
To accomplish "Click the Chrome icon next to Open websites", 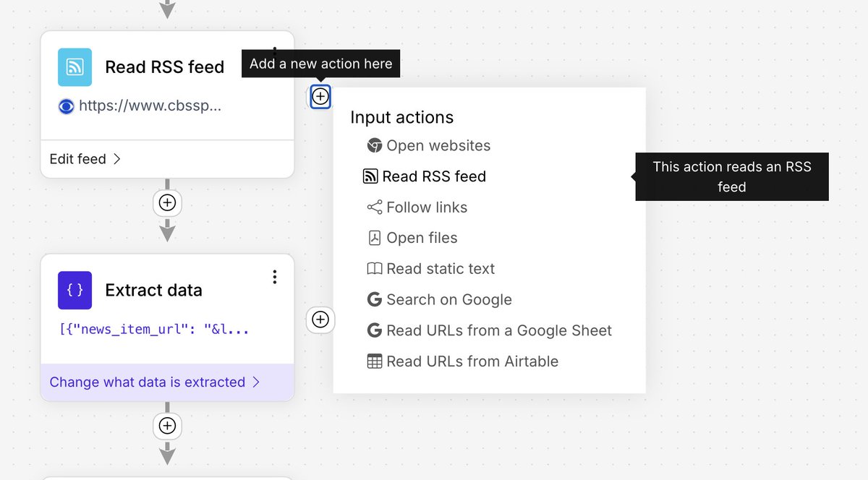I will pos(374,145).
